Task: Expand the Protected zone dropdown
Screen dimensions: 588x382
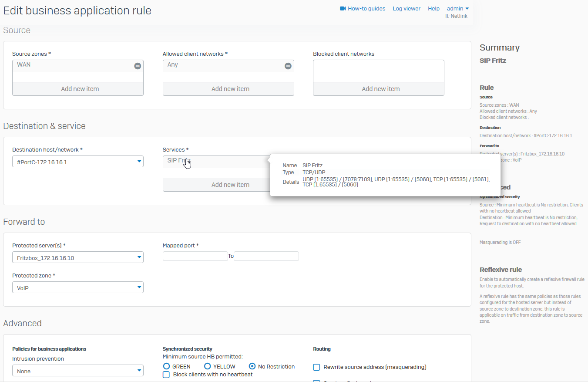Action: coord(139,287)
